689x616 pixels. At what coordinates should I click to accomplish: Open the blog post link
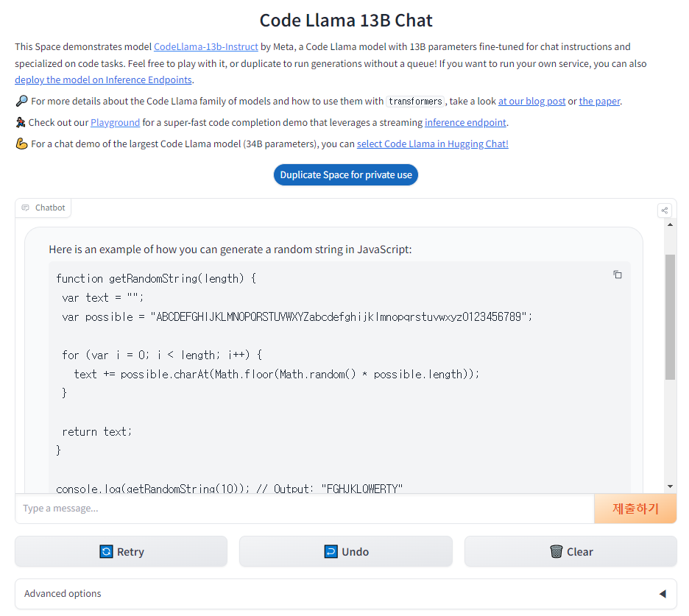point(531,101)
